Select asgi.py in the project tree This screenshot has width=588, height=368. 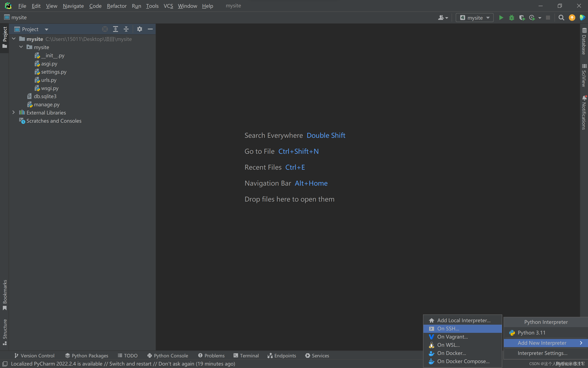point(46,64)
